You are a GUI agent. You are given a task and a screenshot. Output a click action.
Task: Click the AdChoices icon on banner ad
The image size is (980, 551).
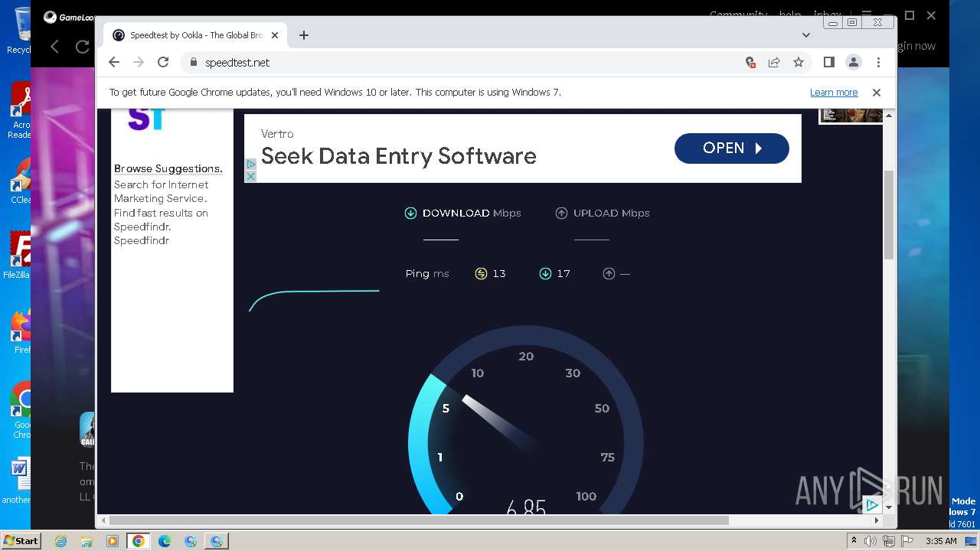click(x=250, y=164)
